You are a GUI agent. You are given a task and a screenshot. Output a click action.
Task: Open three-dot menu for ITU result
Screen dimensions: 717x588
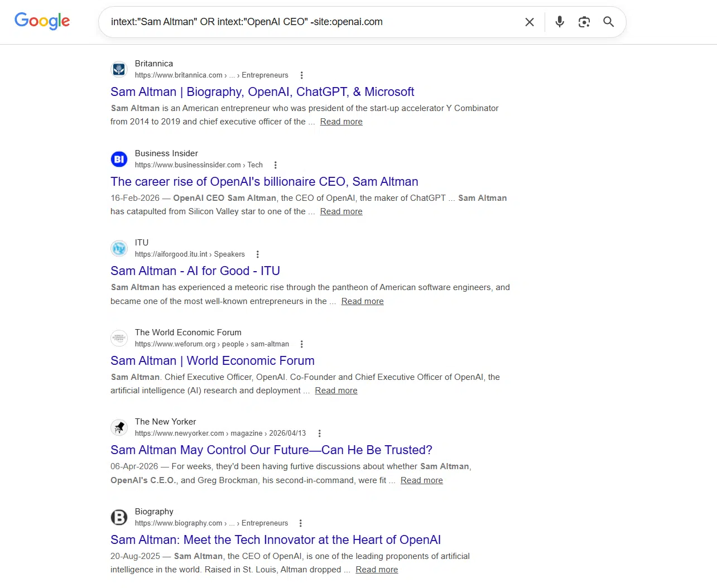coord(258,254)
